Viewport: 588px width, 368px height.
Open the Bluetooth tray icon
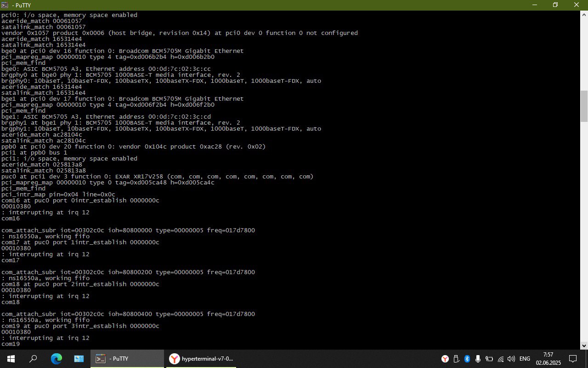(467, 359)
